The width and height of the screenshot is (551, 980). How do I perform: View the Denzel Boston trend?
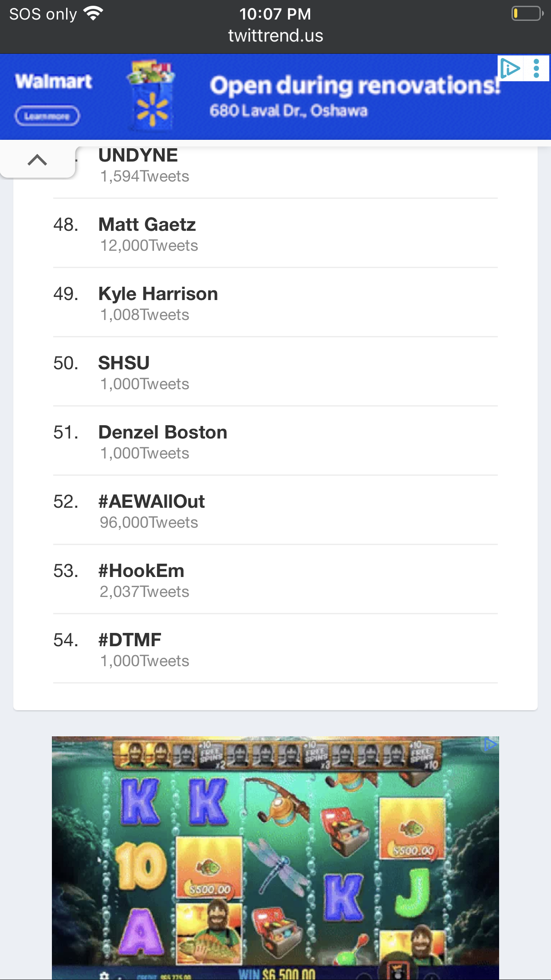(162, 432)
